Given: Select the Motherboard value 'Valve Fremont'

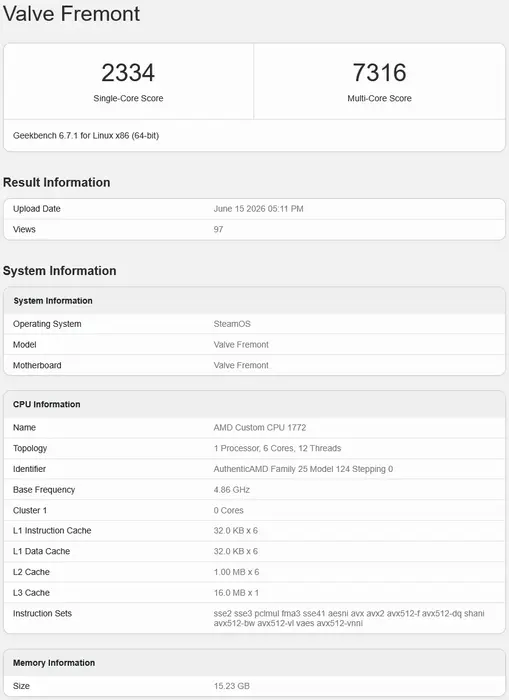Looking at the screenshot, I should [x=241, y=365].
